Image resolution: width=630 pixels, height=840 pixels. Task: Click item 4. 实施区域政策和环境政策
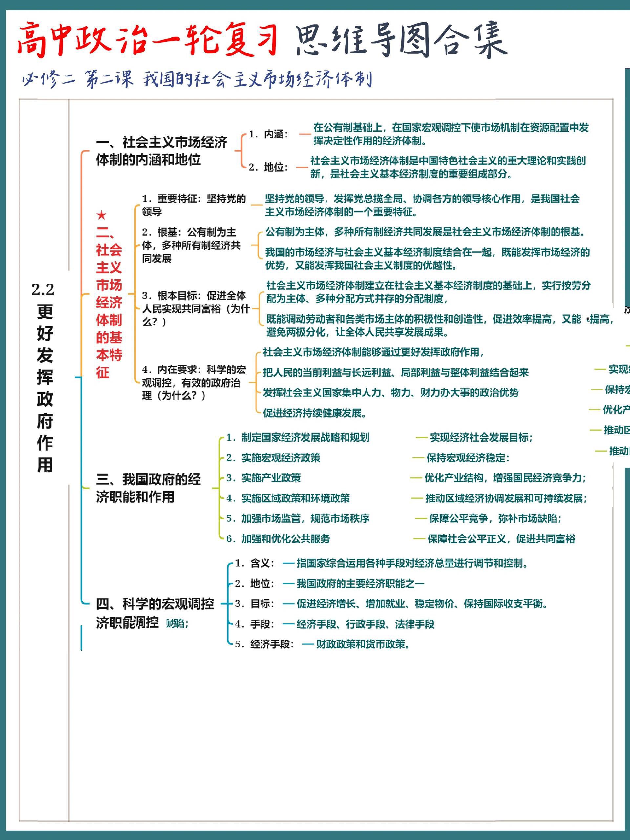(288, 498)
